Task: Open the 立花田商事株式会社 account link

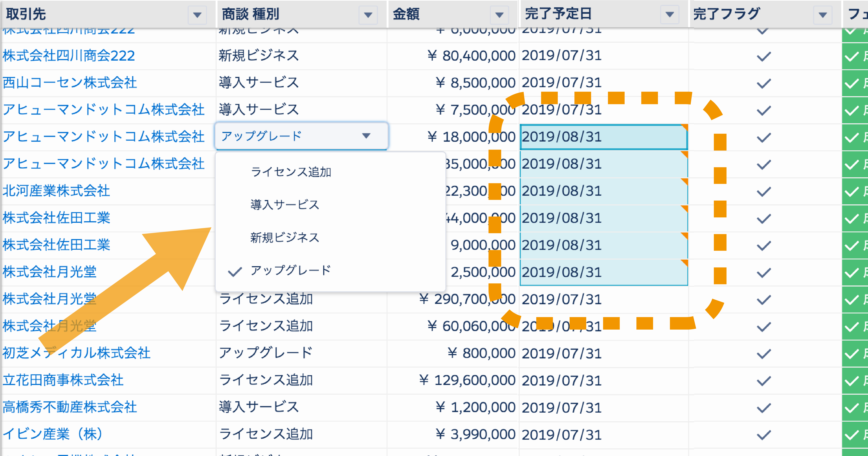Action: click(x=63, y=380)
